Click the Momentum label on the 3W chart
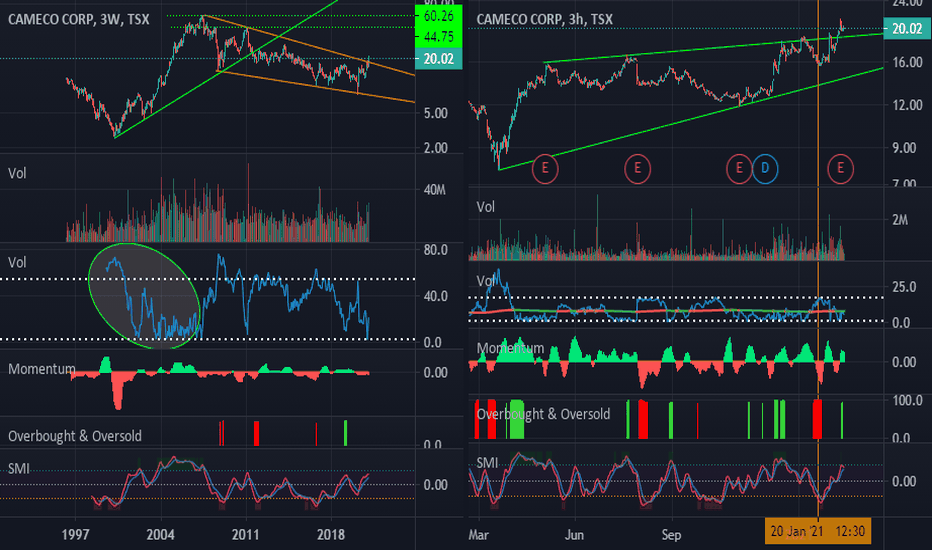 click(41, 369)
